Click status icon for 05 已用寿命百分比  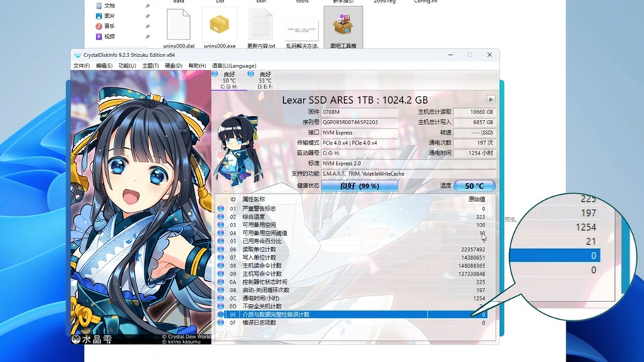click(220, 241)
